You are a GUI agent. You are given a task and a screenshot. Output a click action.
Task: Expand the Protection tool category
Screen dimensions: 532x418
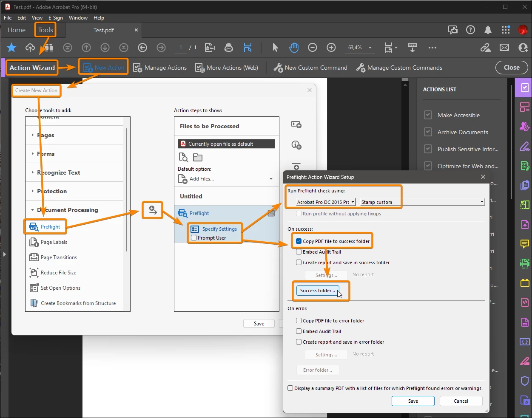pos(32,191)
